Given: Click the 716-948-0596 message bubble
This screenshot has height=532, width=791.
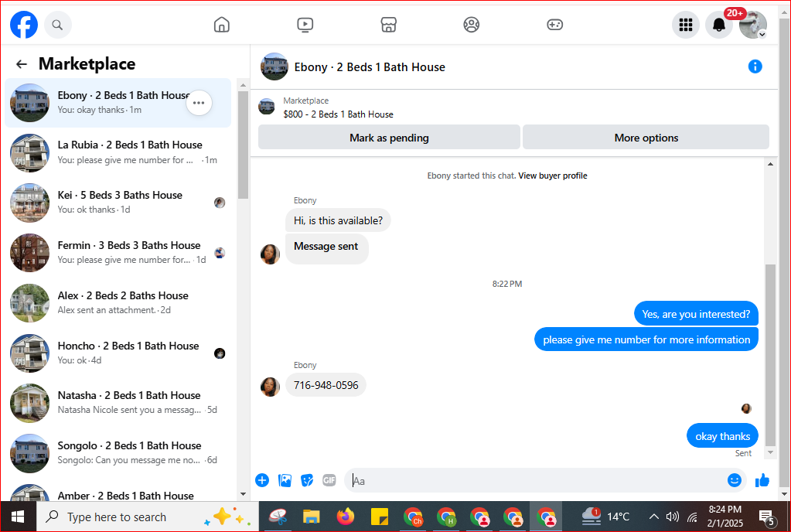Looking at the screenshot, I should pos(326,385).
